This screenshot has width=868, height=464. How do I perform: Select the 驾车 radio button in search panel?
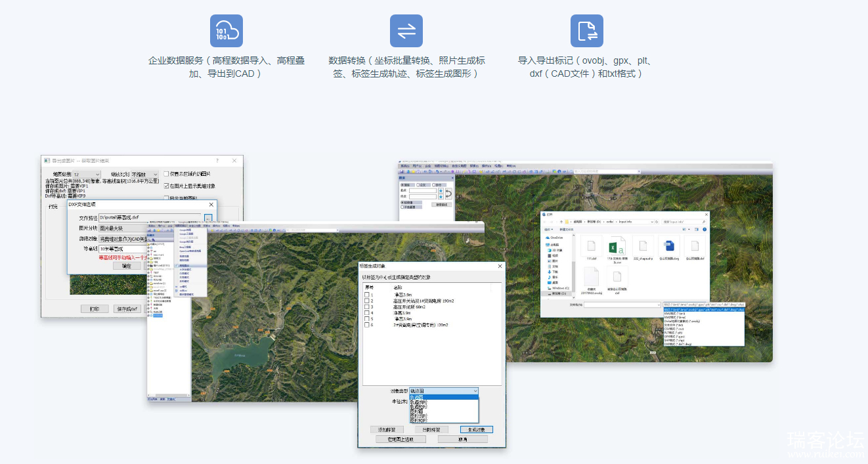click(x=403, y=185)
